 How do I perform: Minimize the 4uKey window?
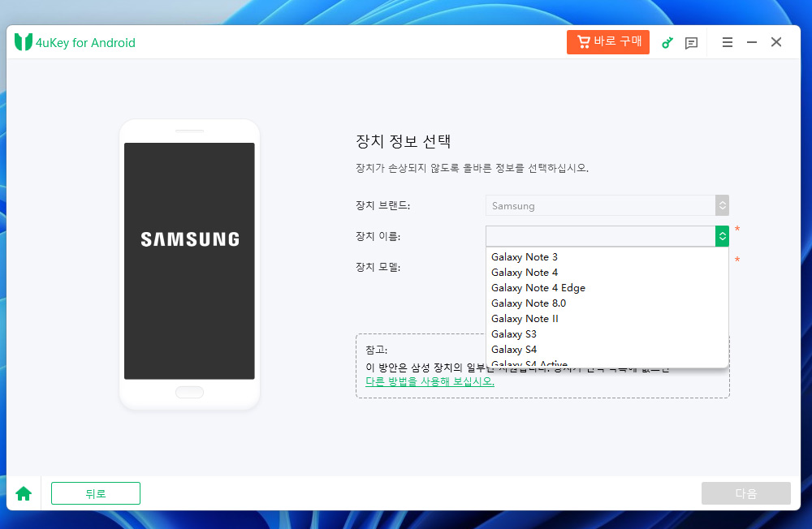[x=752, y=42]
